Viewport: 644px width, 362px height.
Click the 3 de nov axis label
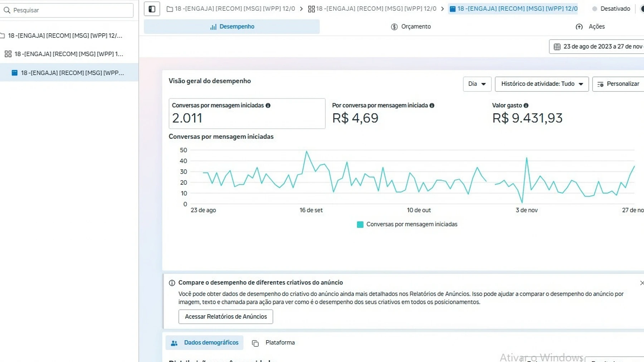pyautogui.click(x=527, y=210)
